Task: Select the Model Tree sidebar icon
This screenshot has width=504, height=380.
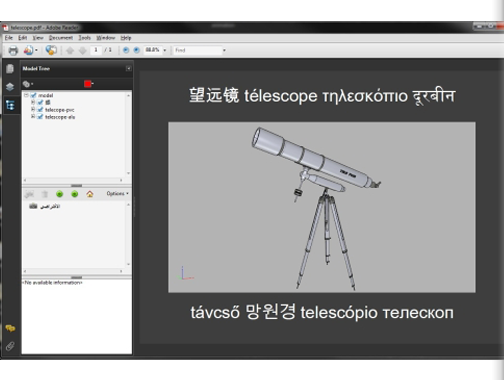Action: point(10,105)
